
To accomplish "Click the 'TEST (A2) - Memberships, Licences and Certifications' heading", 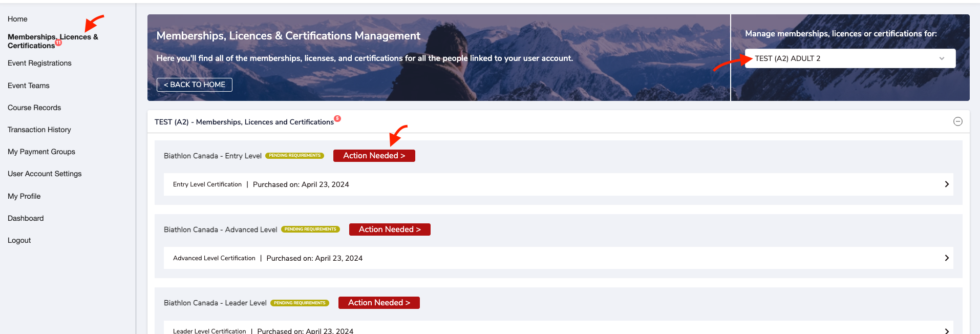I will point(244,122).
